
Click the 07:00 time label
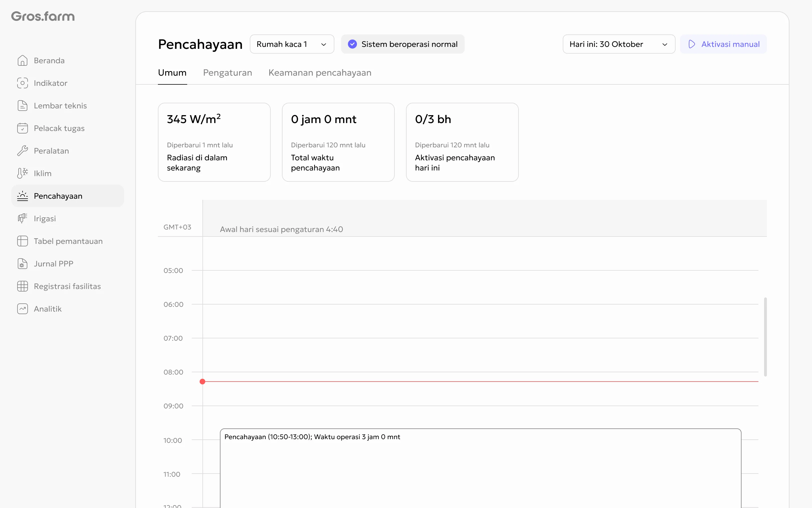click(x=173, y=338)
